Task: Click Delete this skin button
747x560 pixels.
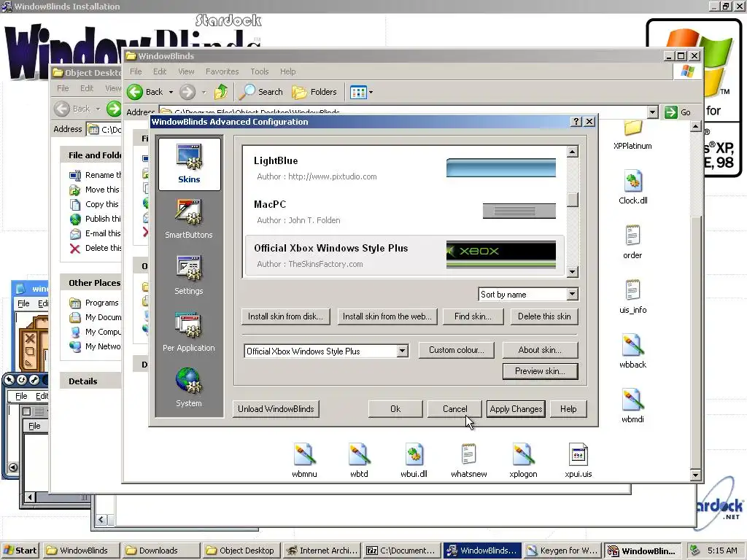Action: click(544, 316)
